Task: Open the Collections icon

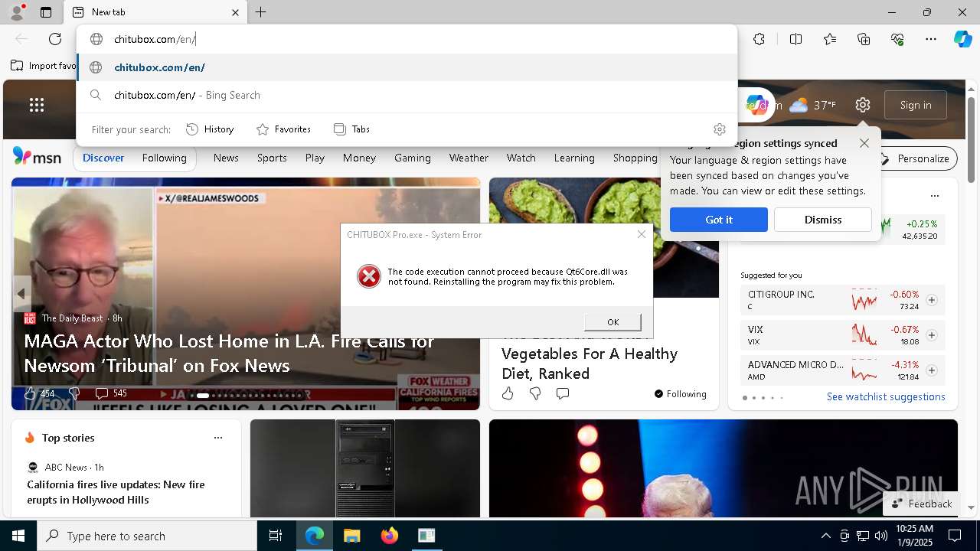Action: [864, 39]
